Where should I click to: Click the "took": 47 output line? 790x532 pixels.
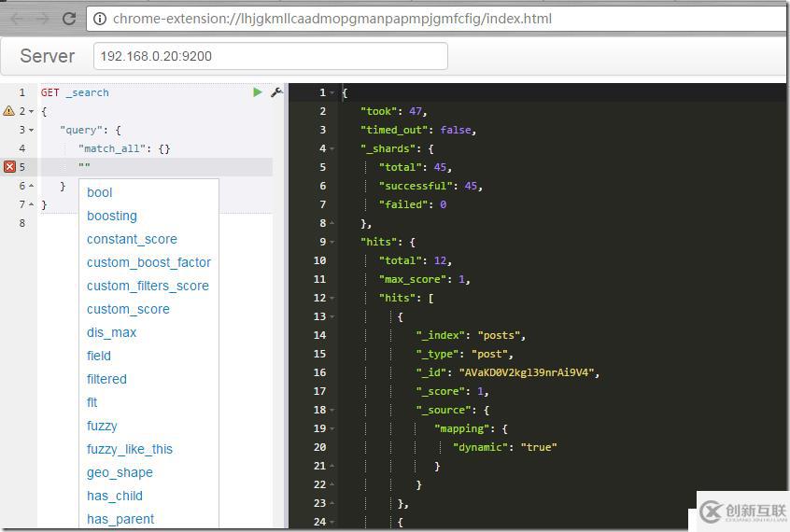point(393,111)
